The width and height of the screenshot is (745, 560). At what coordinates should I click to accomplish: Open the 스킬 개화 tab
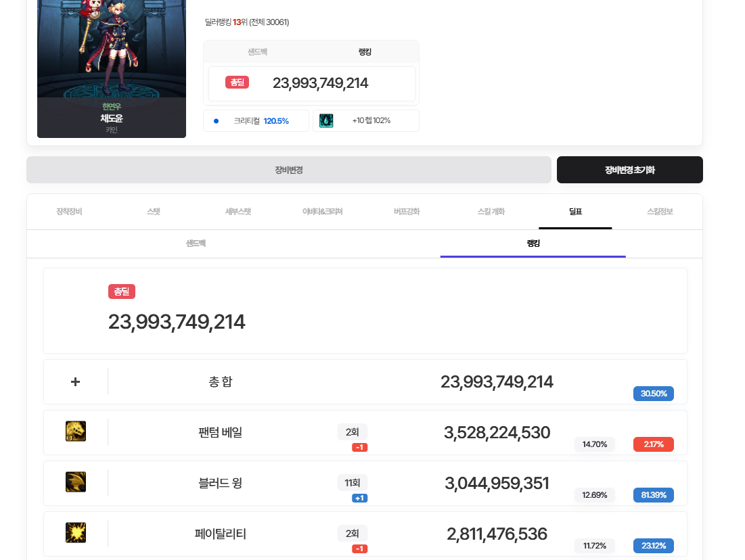[491, 212]
